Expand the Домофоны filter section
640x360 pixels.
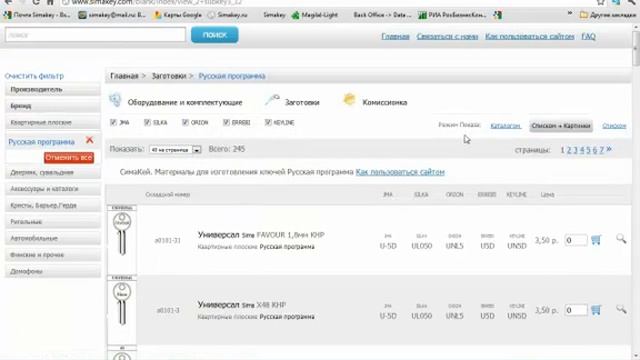click(x=53, y=271)
